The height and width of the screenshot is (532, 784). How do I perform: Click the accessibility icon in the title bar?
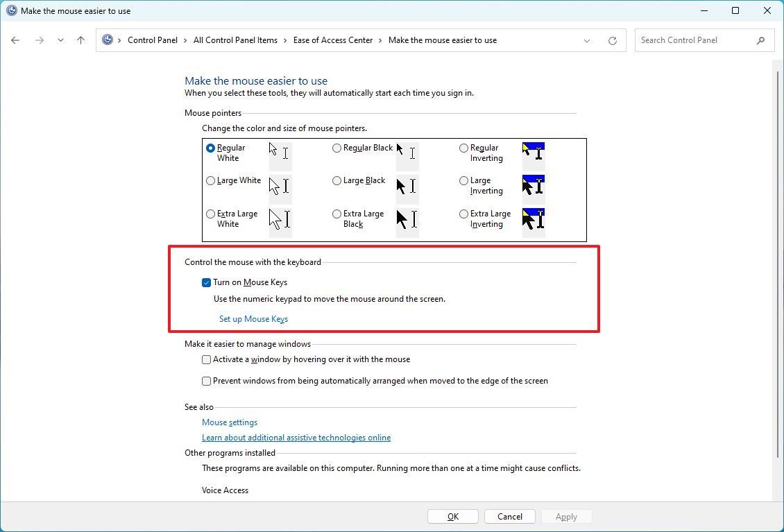pyautogui.click(x=10, y=10)
